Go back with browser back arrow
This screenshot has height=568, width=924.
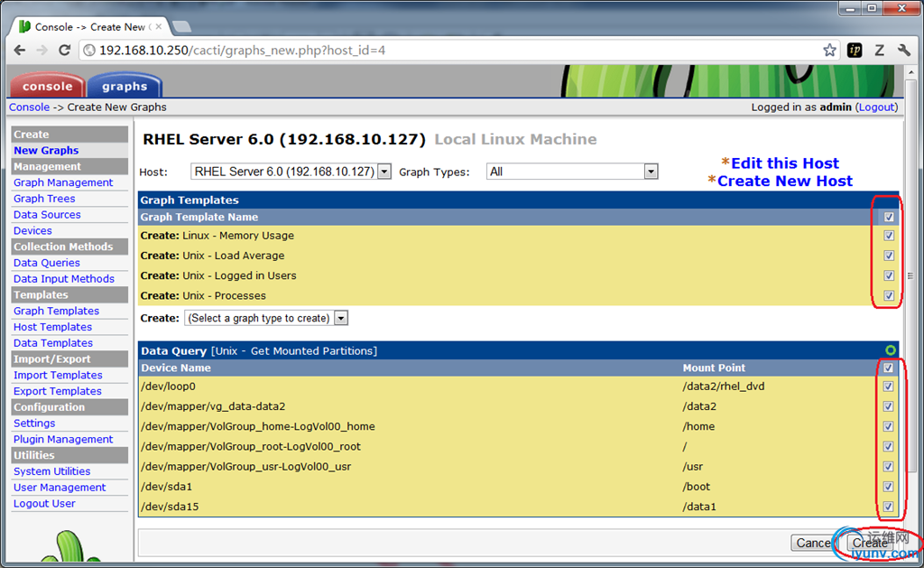click(20, 51)
